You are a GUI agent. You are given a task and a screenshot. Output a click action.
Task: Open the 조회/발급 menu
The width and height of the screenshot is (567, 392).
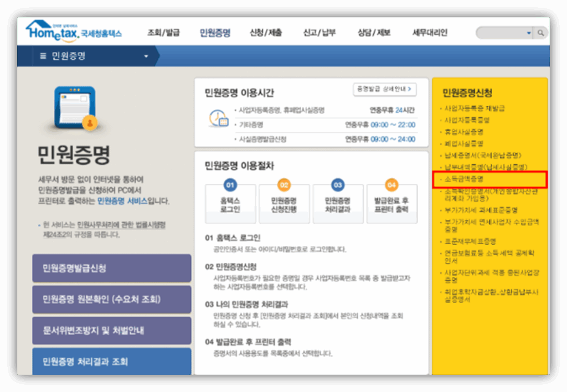point(163,33)
